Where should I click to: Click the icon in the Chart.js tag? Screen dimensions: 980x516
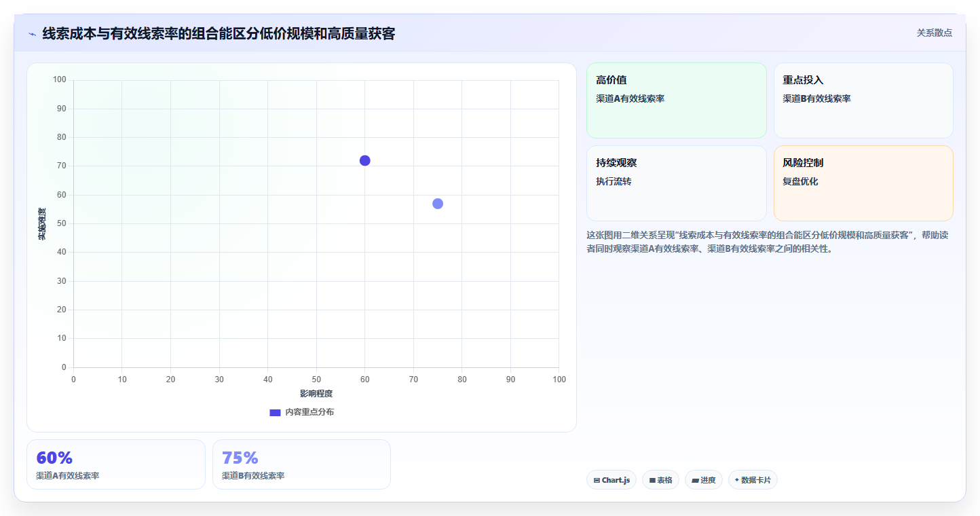[597, 480]
